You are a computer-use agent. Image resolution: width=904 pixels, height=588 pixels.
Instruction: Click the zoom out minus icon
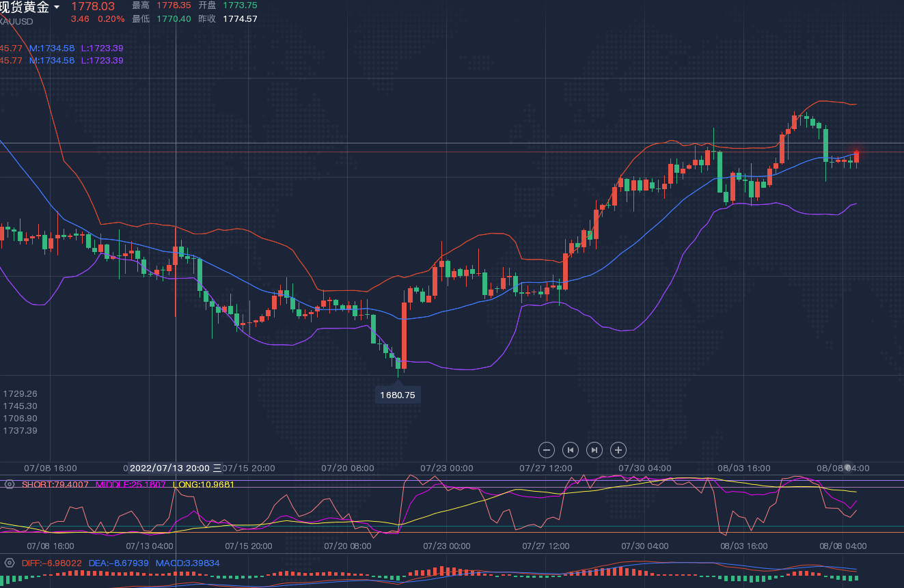546,450
